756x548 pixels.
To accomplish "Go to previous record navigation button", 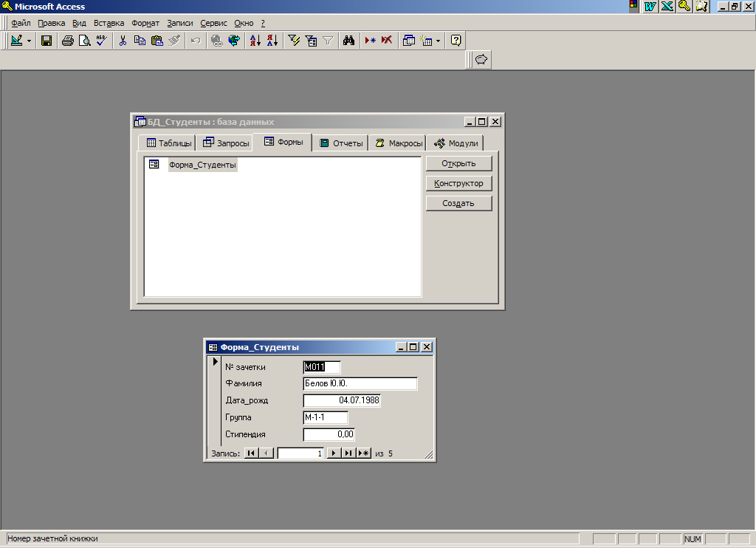I will click(x=266, y=453).
